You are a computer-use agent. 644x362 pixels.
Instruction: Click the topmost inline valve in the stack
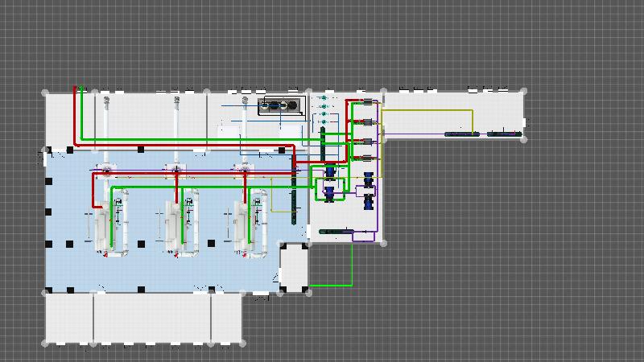369,101
